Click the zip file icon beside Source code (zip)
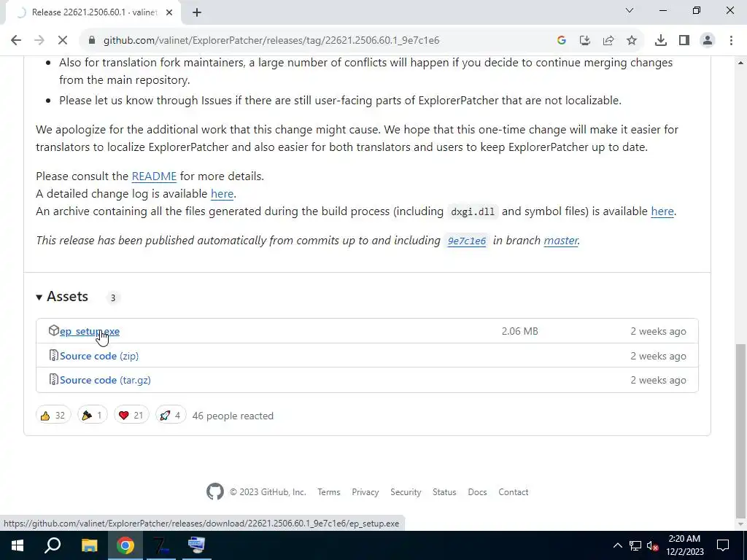 click(54, 355)
